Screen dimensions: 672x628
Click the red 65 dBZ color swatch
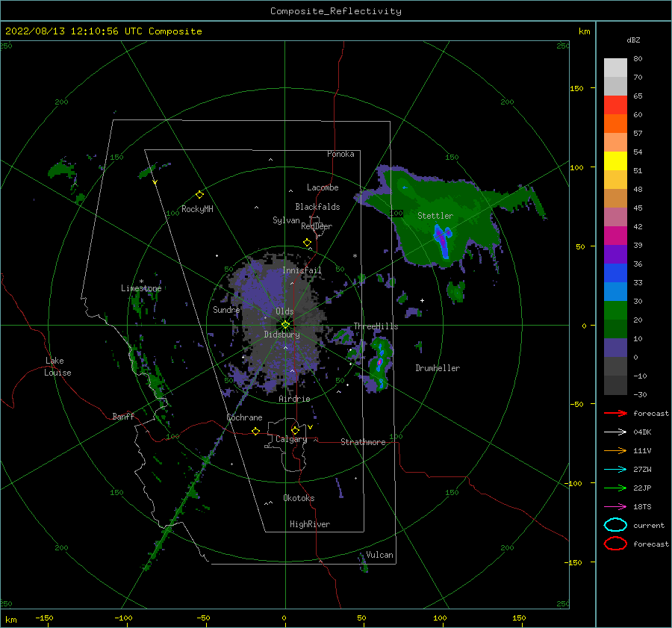[x=615, y=105]
